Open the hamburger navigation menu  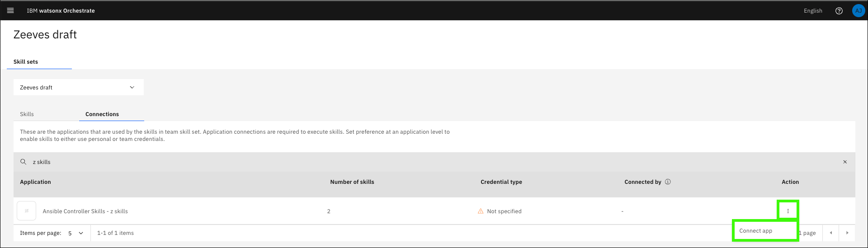click(x=10, y=10)
